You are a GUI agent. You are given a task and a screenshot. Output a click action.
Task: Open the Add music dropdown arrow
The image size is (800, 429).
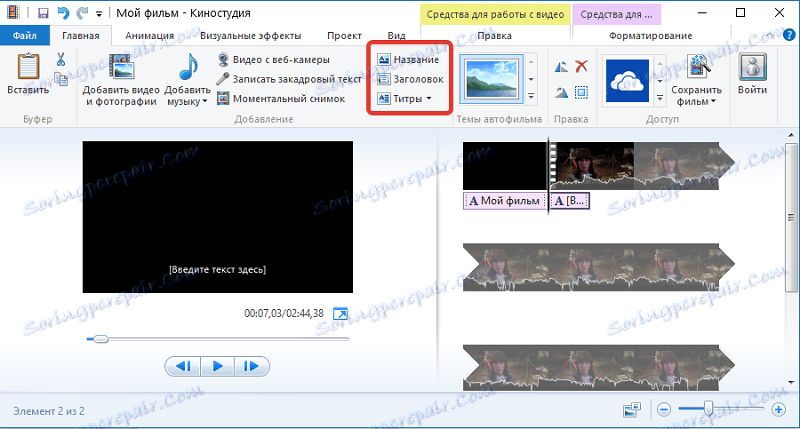(205, 102)
